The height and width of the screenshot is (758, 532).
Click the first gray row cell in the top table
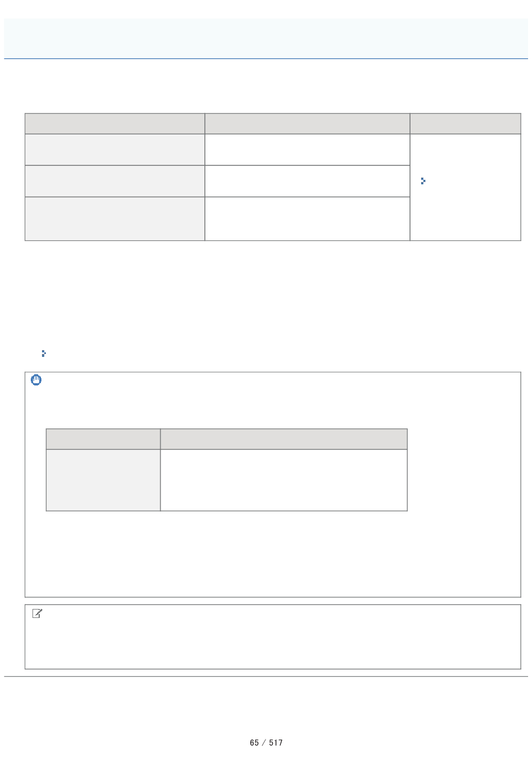point(115,150)
